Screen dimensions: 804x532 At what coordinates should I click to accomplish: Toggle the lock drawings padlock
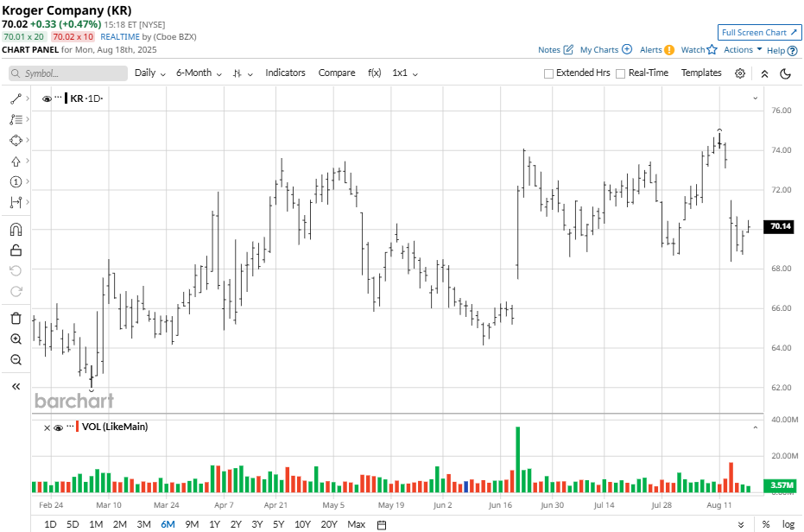pos(16,250)
